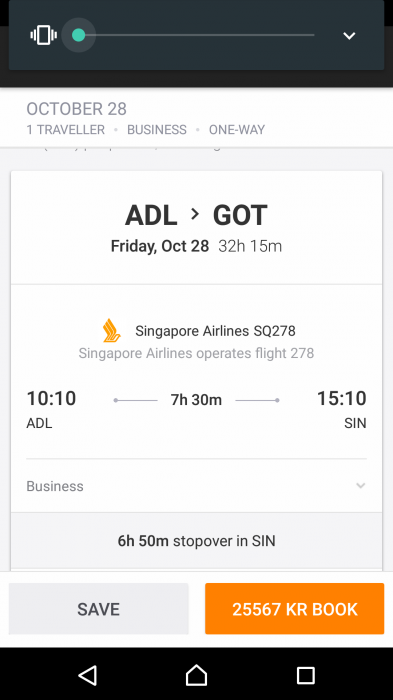Tap the 6h 50m stopover in SIN row

click(196, 541)
